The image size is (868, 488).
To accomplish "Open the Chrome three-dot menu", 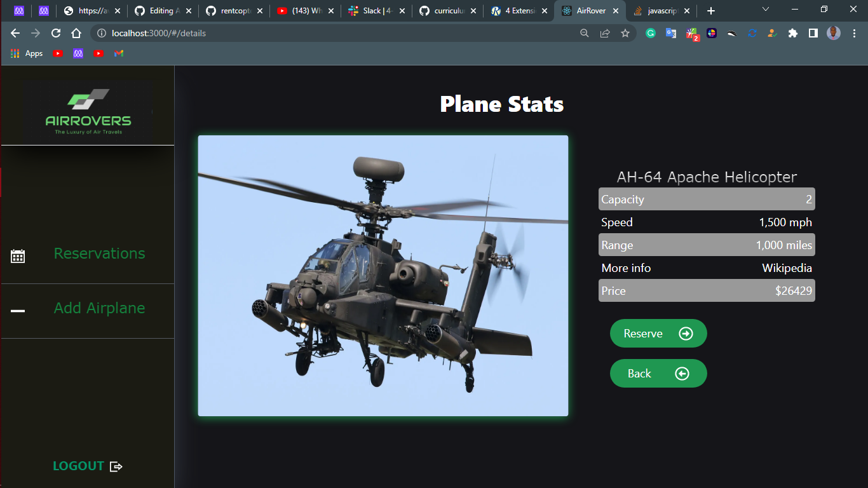I will pyautogui.click(x=853, y=33).
